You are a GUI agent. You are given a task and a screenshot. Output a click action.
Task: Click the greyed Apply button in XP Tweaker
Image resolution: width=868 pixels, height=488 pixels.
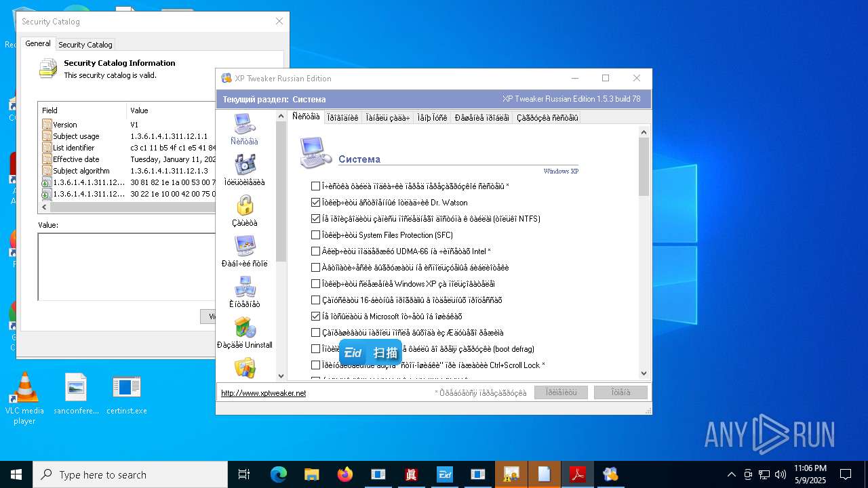(x=561, y=392)
